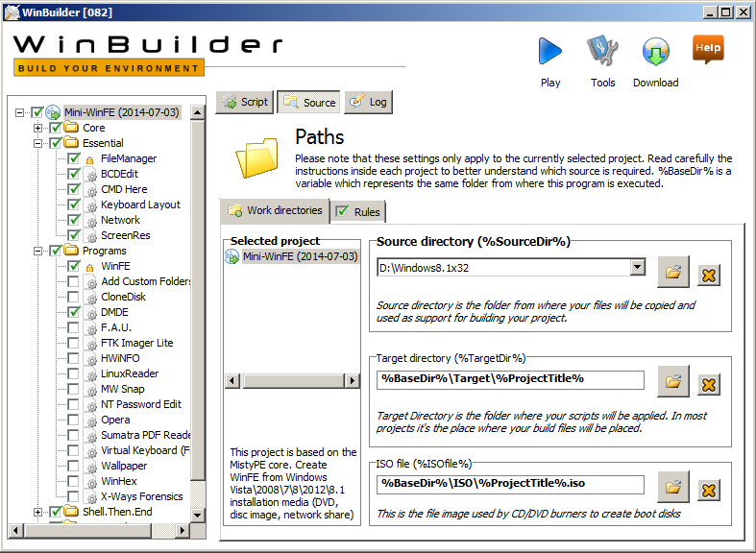
Task: Check the X-Ways Forensics checkbox
Action: coord(73,496)
